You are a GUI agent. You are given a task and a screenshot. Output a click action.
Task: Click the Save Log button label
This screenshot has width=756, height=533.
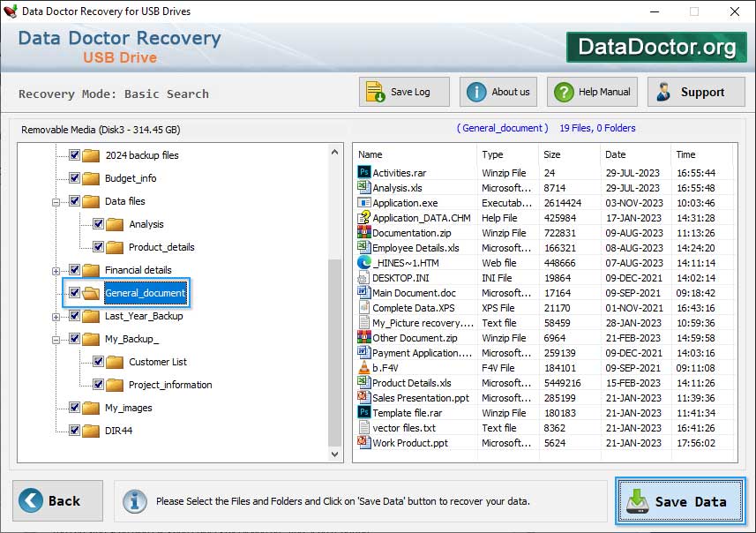(410, 92)
